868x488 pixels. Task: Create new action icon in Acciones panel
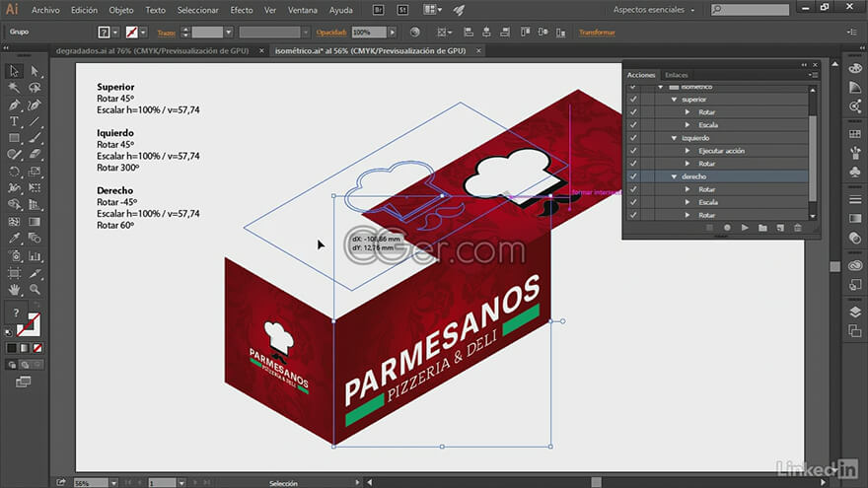(x=780, y=228)
